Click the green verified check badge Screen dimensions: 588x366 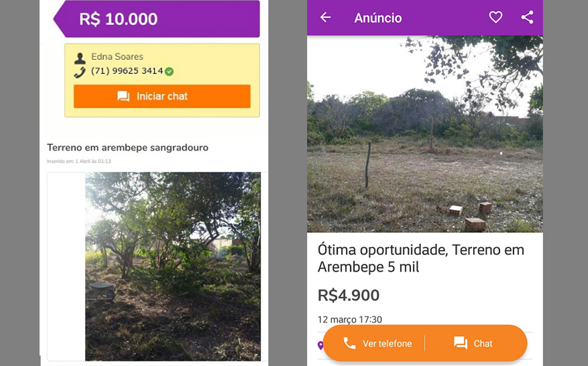tap(169, 71)
